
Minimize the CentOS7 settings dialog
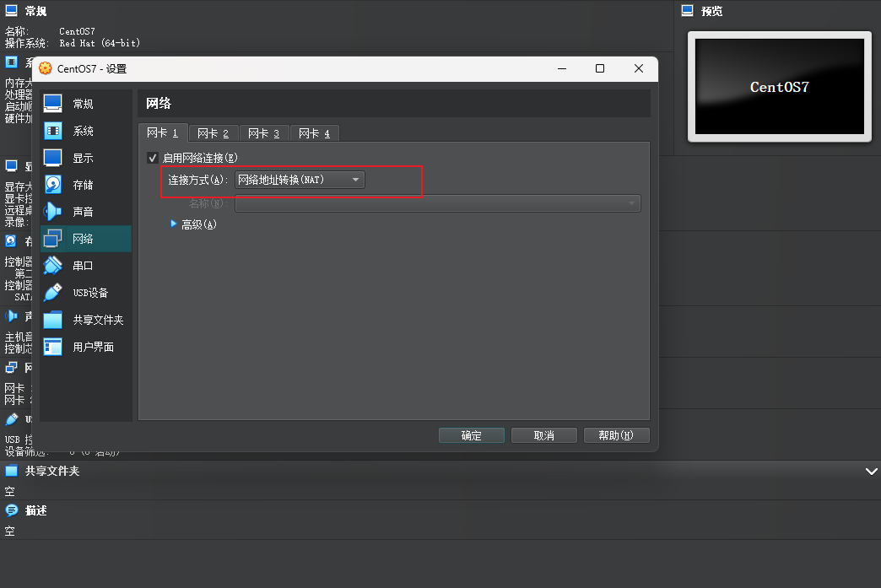click(x=562, y=68)
